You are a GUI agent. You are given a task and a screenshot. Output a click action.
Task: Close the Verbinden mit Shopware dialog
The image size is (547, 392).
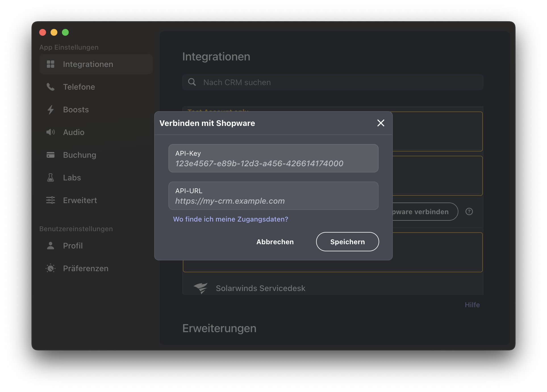tap(381, 123)
